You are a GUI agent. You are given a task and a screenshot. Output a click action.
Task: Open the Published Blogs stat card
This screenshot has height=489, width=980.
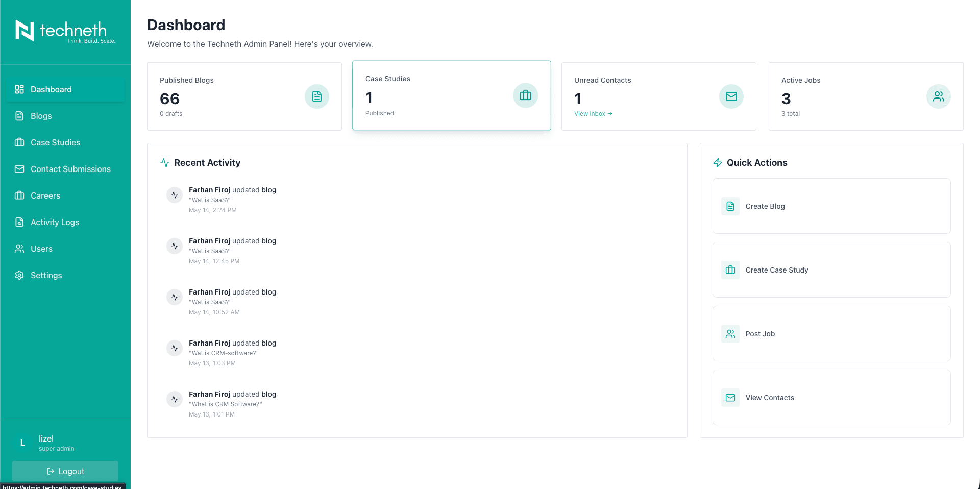244,96
